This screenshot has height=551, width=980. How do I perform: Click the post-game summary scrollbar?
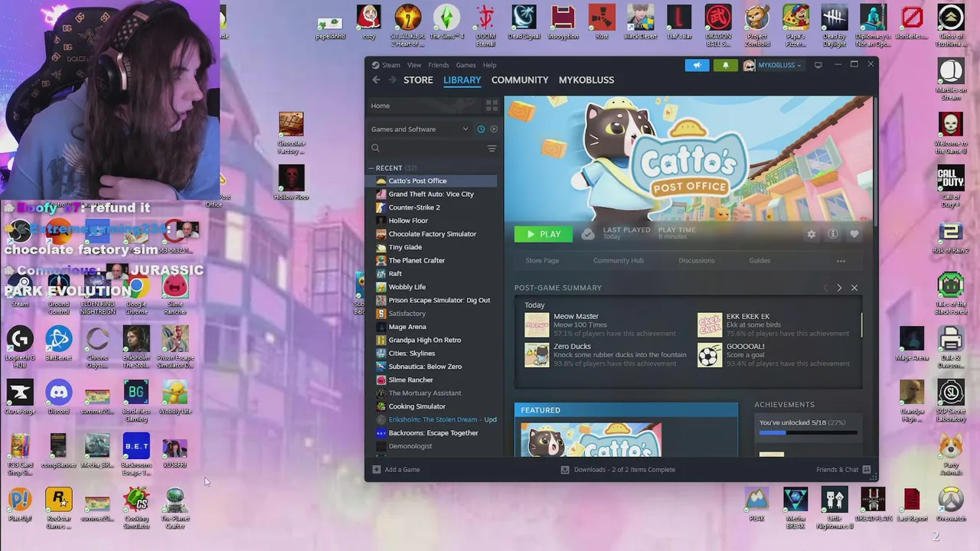click(861, 325)
